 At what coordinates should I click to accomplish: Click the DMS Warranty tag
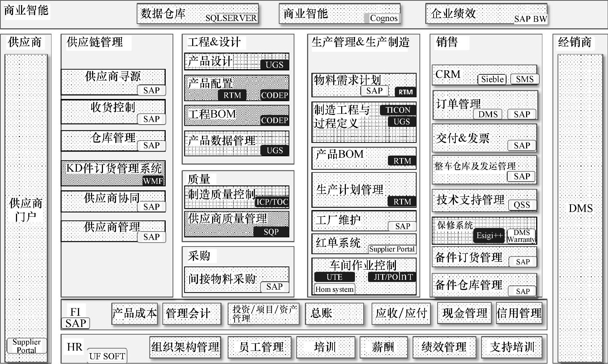click(521, 236)
